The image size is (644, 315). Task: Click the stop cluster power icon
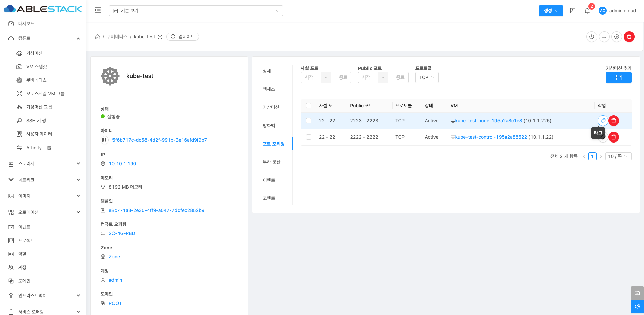pos(591,37)
